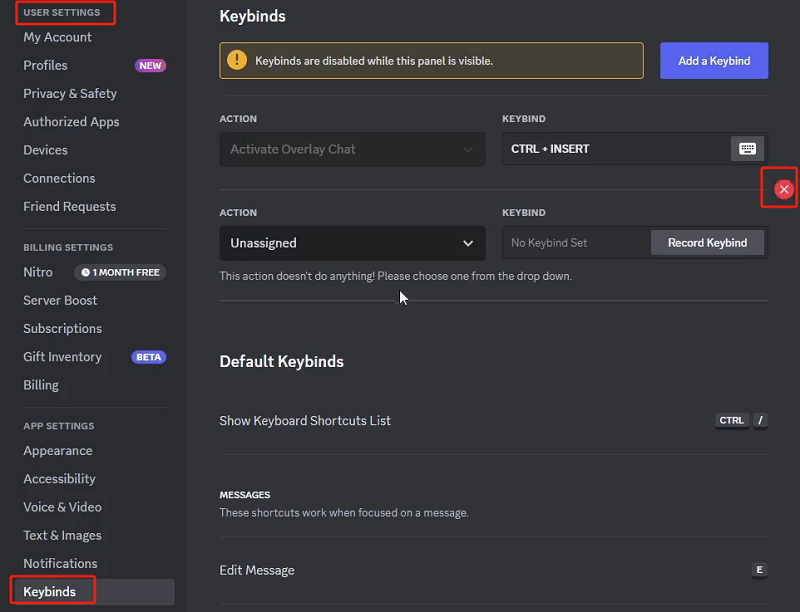Open the My Account settings
Screen dimensions: 800x612
(x=57, y=37)
